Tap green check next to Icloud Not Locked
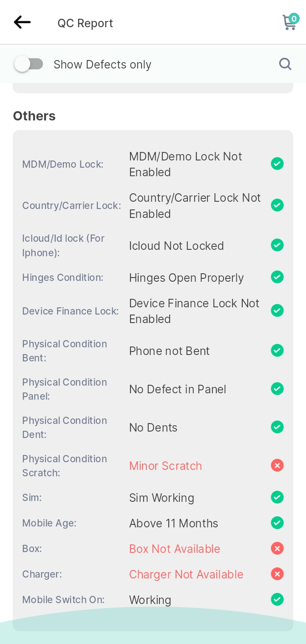306x644 pixels. [277, 245]
